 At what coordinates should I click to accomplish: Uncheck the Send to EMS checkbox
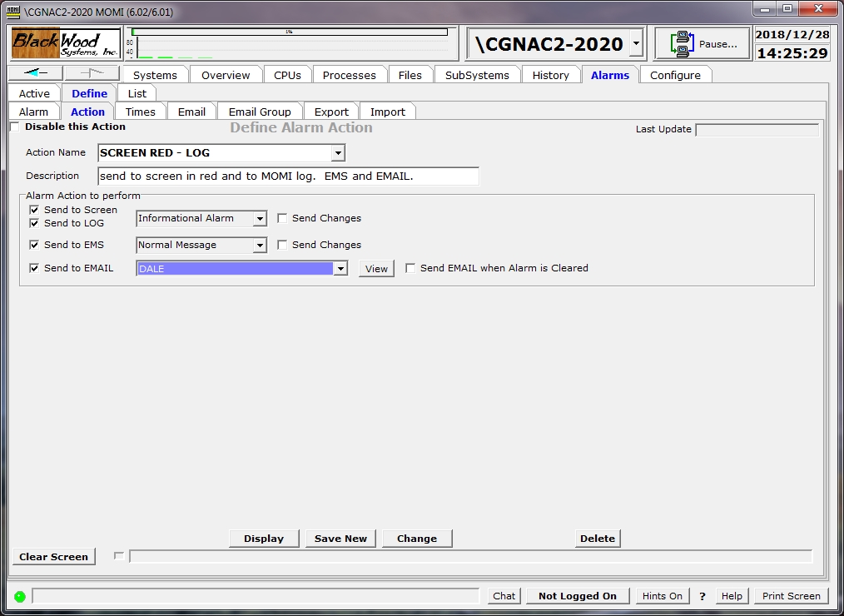(x=34, y=245)
